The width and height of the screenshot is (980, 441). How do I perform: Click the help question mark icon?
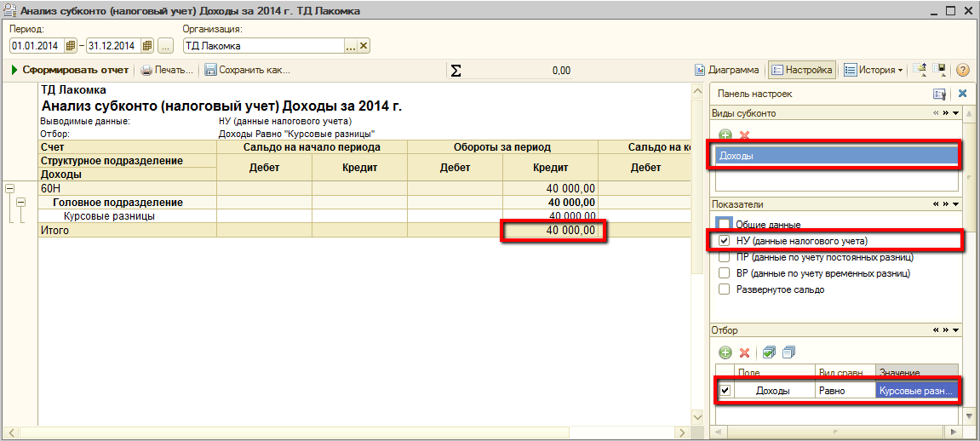coord(963,70)
